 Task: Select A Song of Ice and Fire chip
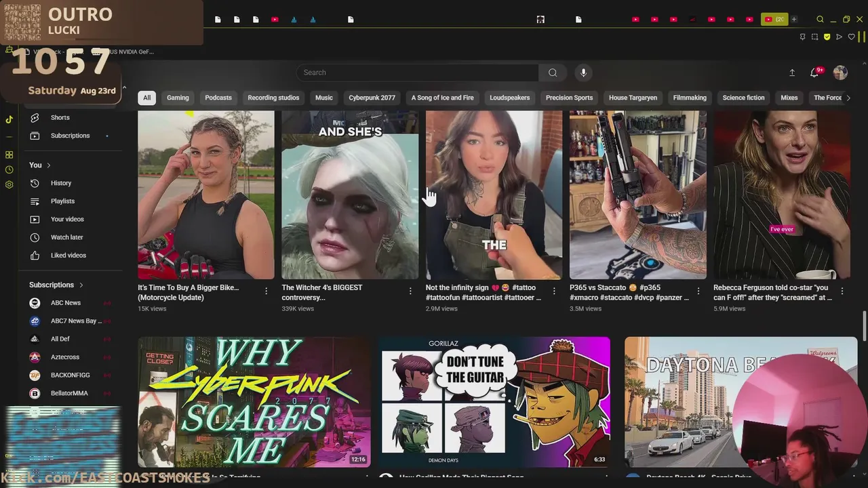442,98
